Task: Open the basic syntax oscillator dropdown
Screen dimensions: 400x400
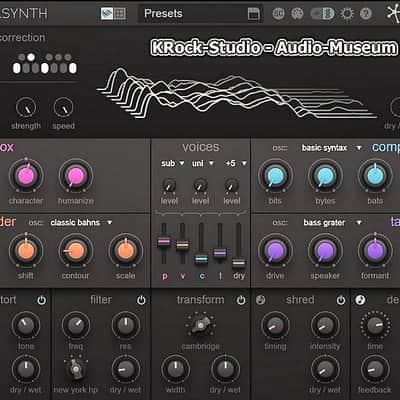Action: click(x=332, y=148)
